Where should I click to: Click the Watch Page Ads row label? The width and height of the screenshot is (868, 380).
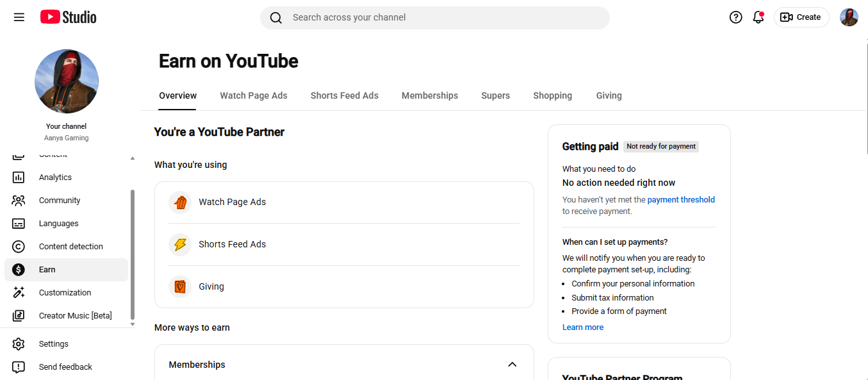tap(232, 202)
